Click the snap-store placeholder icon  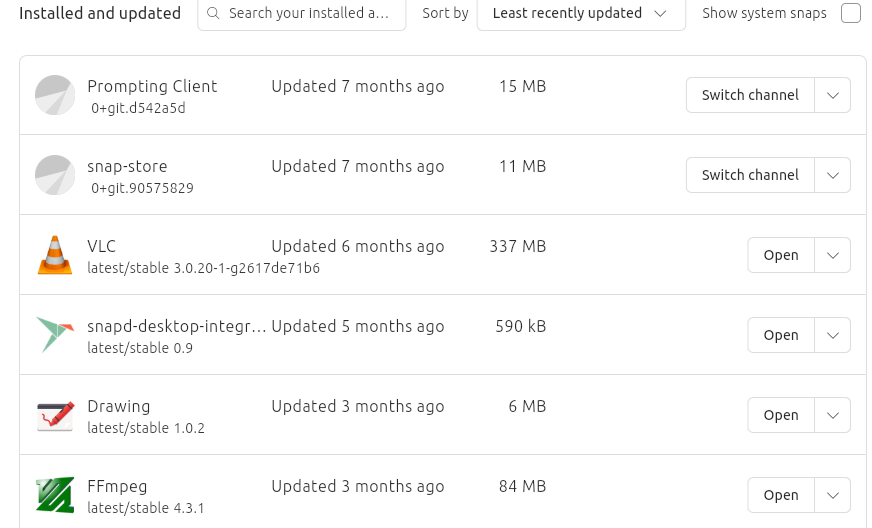point(55,175)
